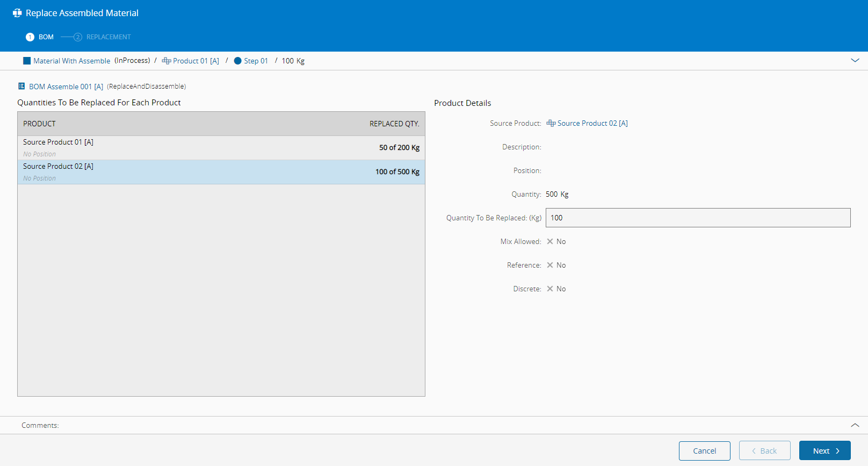Click the Discrete No X icon

click(x=550, y=289)
